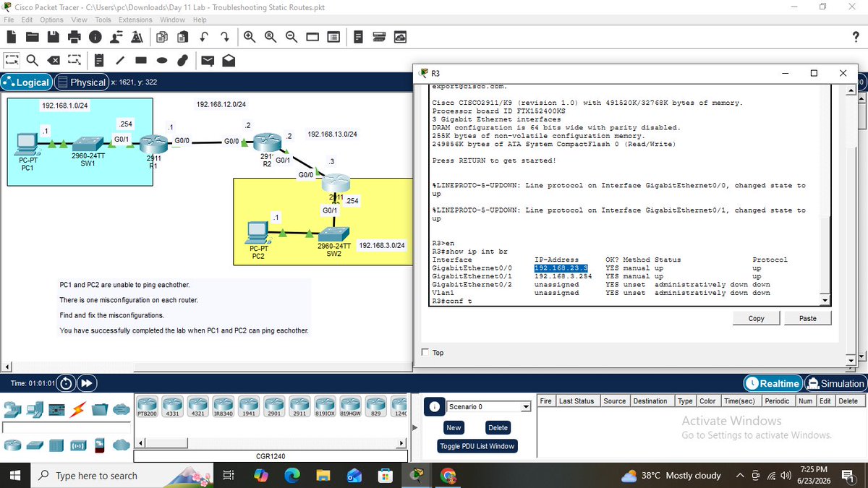The width and height of the screenshot is (868, 488).
Task: Switch to the Physical workspace tab
Action: point(81,82)
